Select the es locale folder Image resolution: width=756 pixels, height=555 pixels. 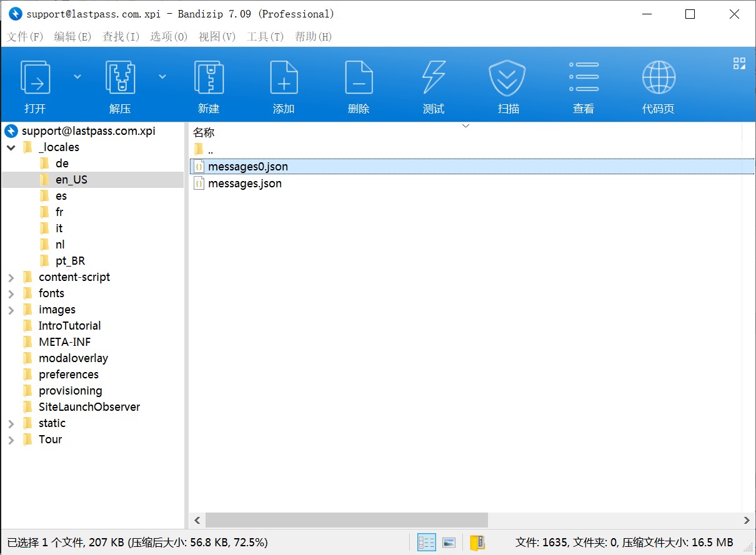61,196
